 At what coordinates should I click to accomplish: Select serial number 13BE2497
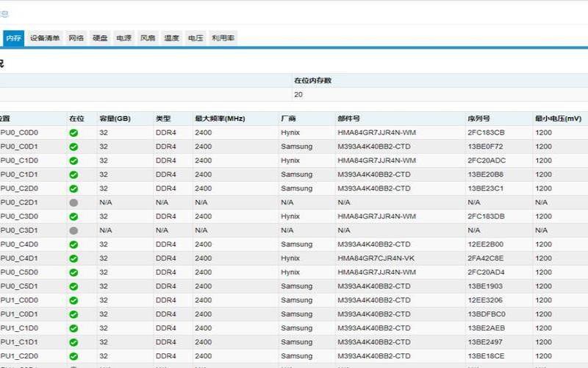tap(485, 342)
